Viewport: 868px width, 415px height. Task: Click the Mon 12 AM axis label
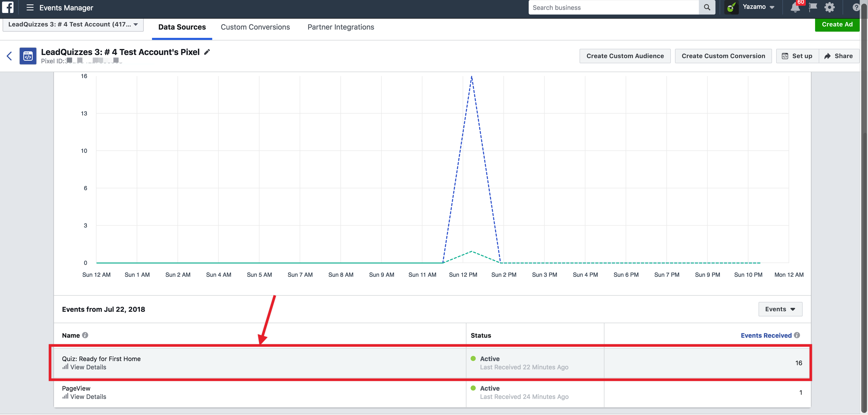click(x=789, y=275)
